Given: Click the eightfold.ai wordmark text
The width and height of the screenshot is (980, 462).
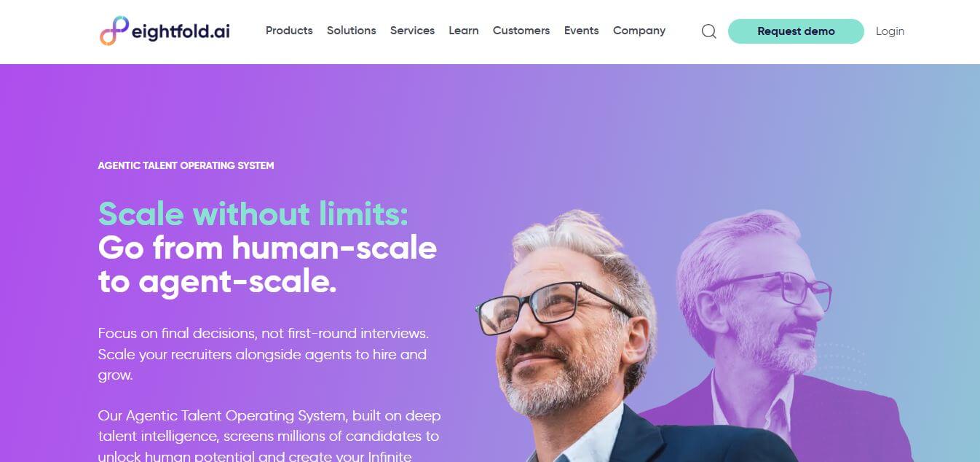Looking at the screenshot, I should click(181, 32).
